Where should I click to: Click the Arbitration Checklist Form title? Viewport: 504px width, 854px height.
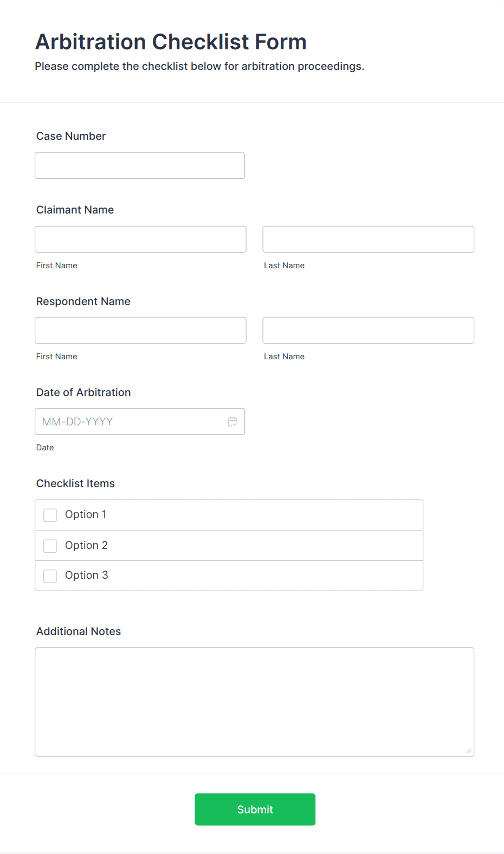[x=170, y=41]
